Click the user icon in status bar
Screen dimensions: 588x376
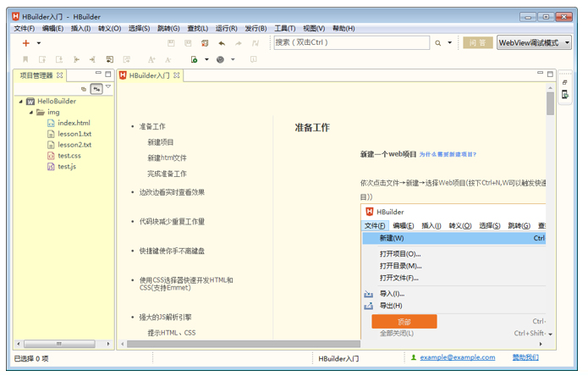414,358
